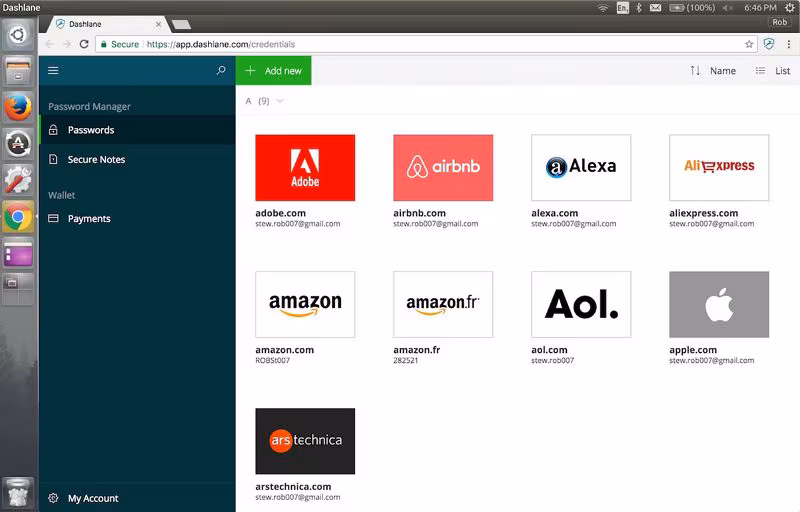Viewport: 800px width, 512px height.
Task: Open Chrome three-dot menu
Action: pyautogui.click(x=789, y=44)
